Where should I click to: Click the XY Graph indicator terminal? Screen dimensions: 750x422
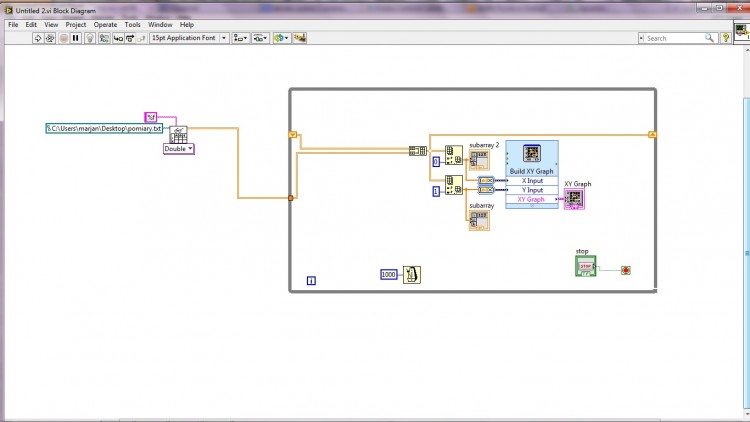(574, 199)
